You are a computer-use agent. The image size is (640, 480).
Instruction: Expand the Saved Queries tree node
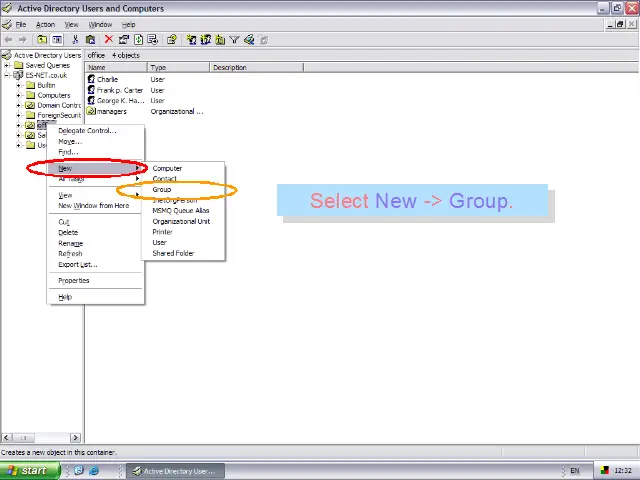(x=7, y=65)
